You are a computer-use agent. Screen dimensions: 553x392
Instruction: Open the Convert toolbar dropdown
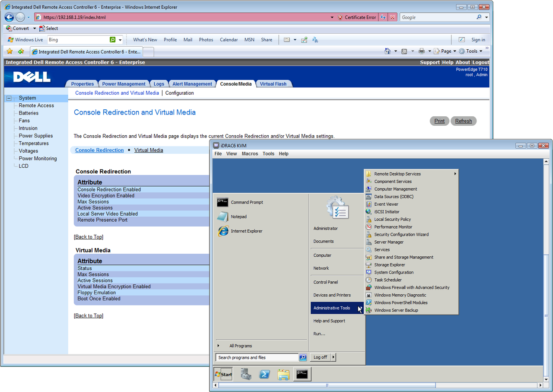click(35, 29)
